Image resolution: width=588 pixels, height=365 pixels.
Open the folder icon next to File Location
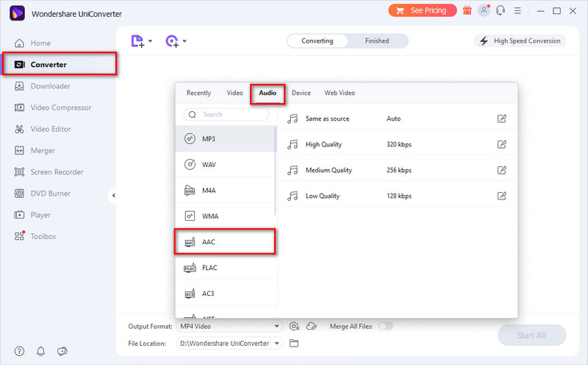click(x=294, y=343)
